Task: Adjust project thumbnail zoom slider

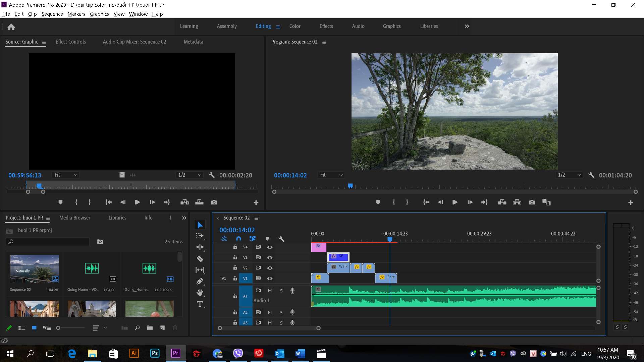Action: tap(58, 328)
